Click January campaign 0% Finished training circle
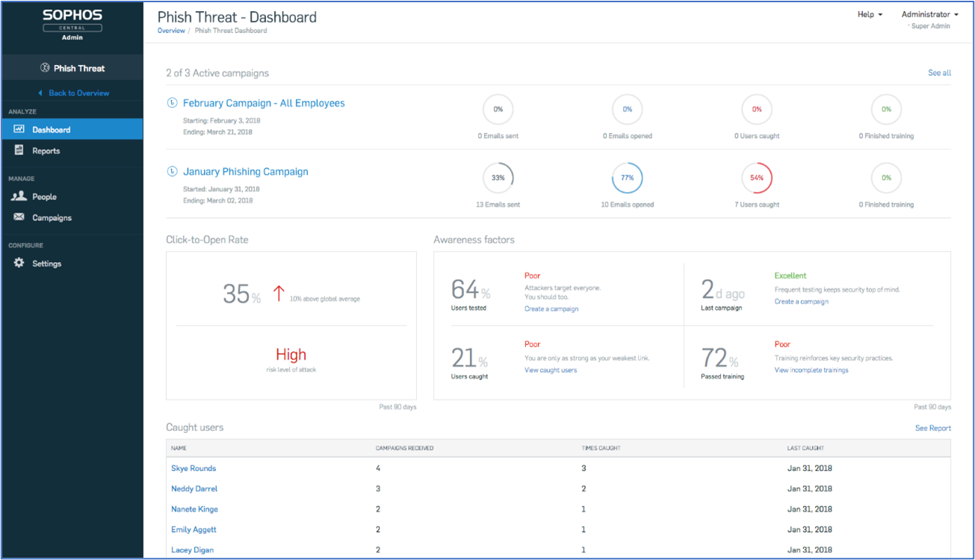The width and height of the screenshot is (975, 560). point(886,178)
